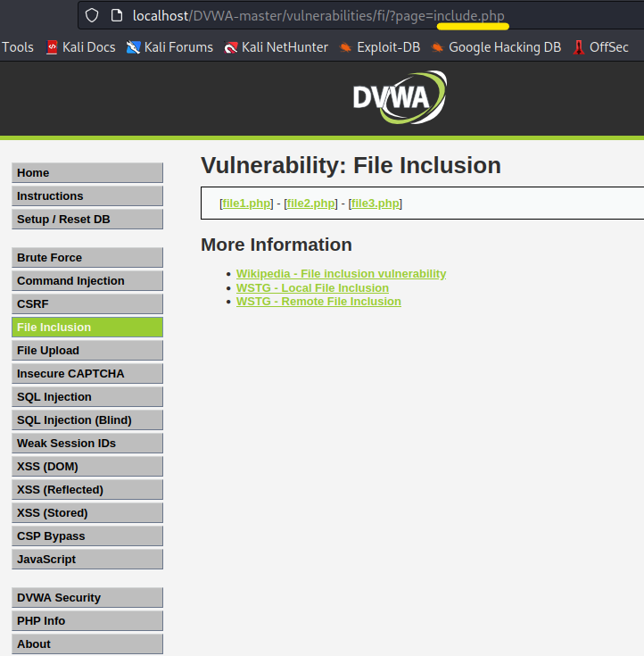Screen dimensions: 644x656
Task: Open Setup / Reset DB
Action: click(x=87, y=220)
